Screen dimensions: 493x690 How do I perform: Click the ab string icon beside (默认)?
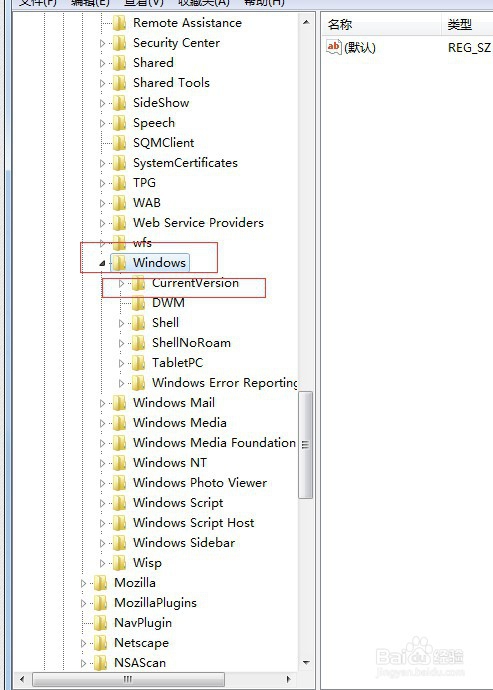334,47
